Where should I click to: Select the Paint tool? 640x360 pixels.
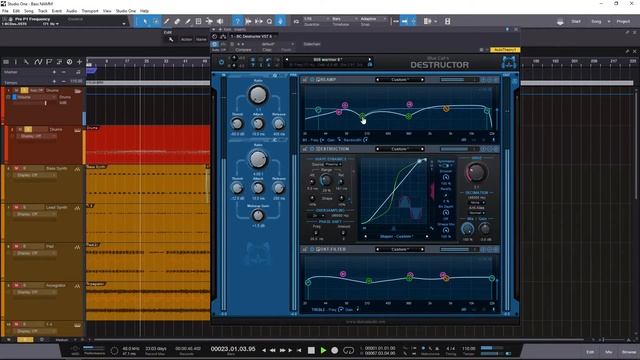(187, 21)
